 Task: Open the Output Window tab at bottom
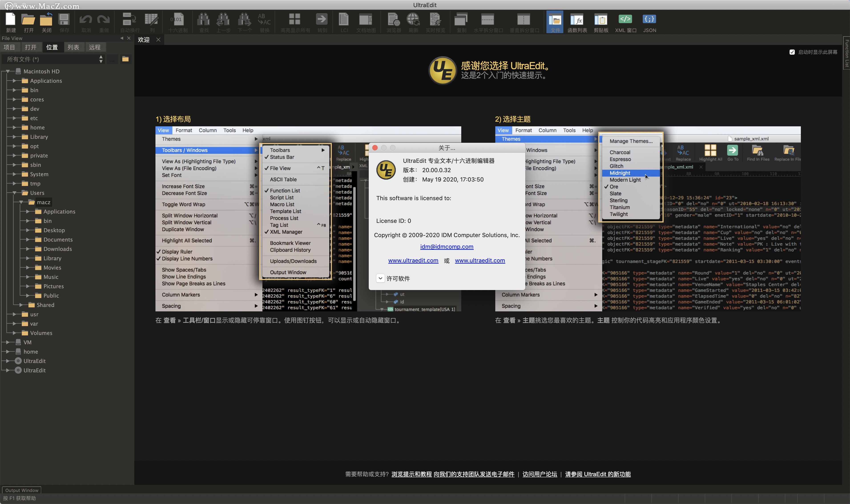coord(22,490)
